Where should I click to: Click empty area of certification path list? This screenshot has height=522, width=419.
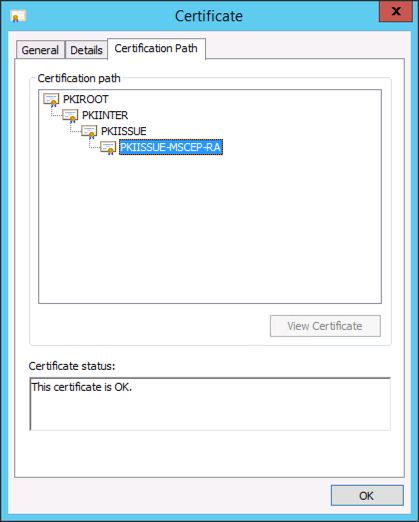(210, 230)
